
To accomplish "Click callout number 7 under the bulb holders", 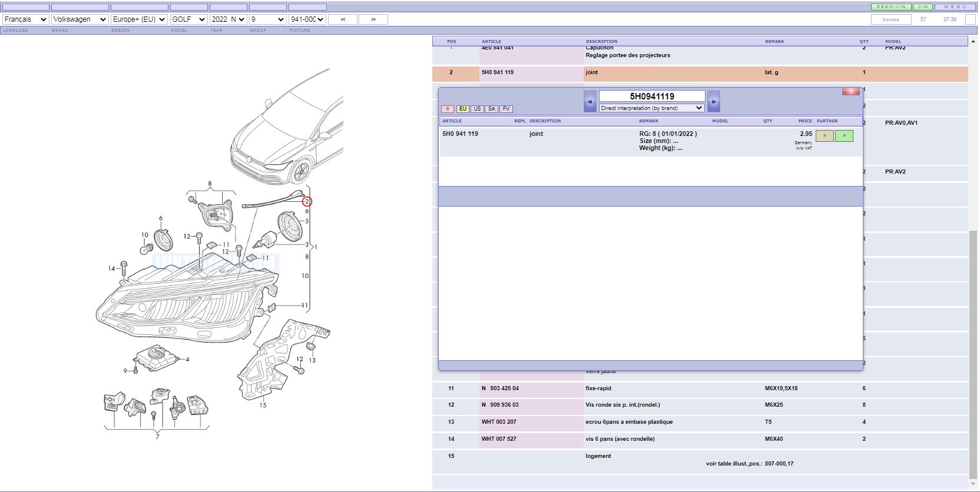I will [x=157, y=437].
